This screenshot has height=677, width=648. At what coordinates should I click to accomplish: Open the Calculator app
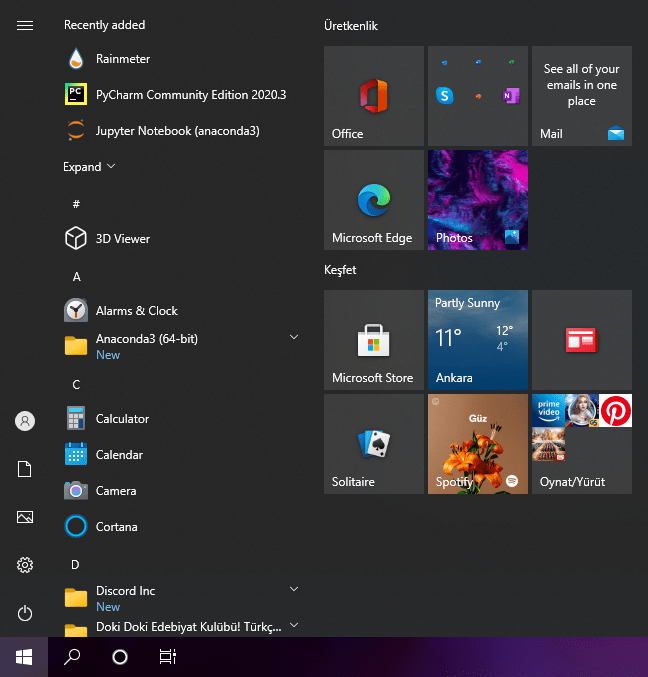[x=179, y=418]
